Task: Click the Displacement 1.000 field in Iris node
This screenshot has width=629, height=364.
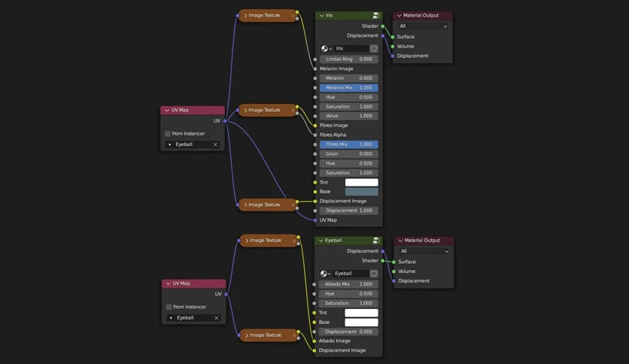Action: coord(348,211)
